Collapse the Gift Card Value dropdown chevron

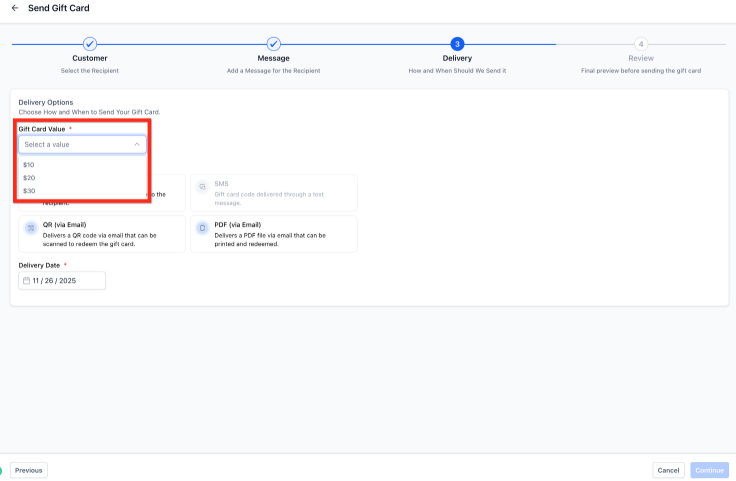click(x=137, y=144)
